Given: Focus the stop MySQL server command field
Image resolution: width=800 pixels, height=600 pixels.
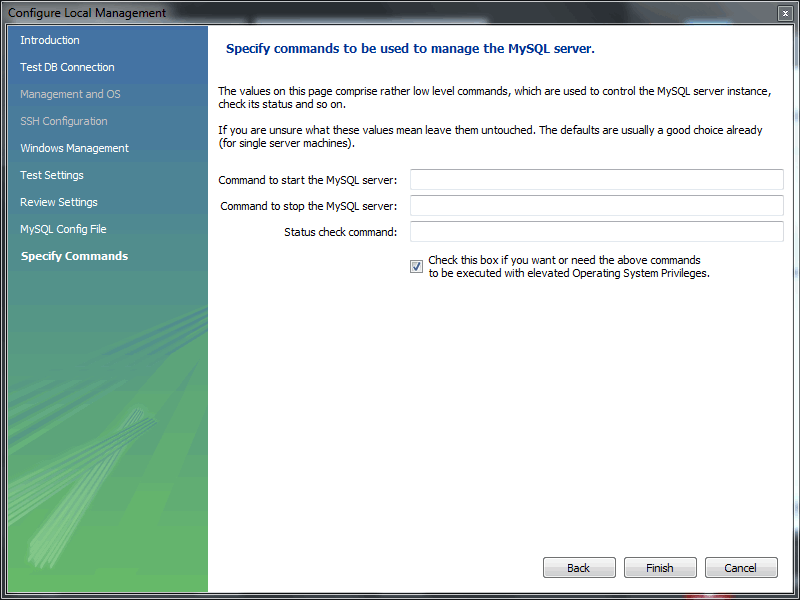Looking at the screenshot, I should (596, 206).
